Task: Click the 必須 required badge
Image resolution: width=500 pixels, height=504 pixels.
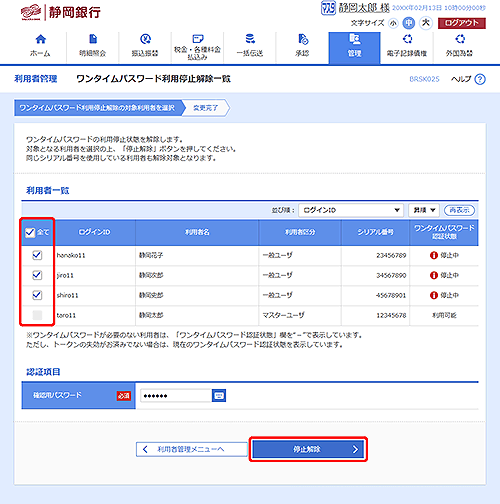Action: [124, 396]
